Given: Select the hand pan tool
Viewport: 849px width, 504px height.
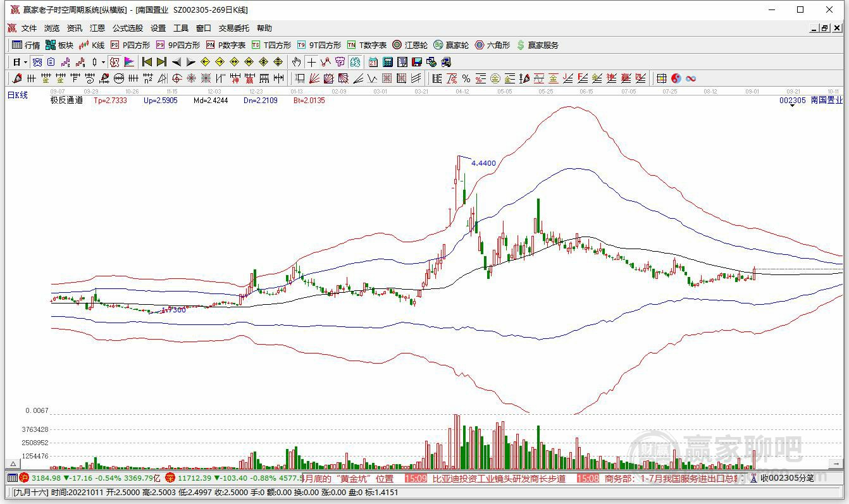Looking at the screenshot, I should point(296,62).
